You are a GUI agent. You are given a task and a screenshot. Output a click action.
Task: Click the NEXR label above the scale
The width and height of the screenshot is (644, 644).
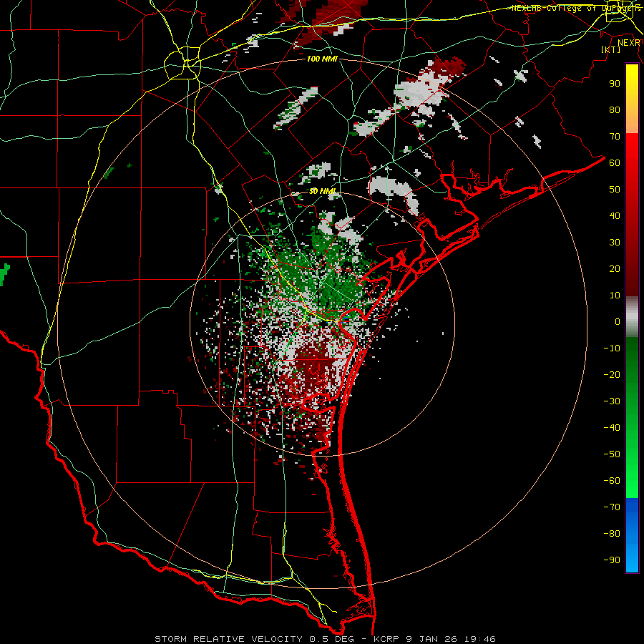point(629,43)
